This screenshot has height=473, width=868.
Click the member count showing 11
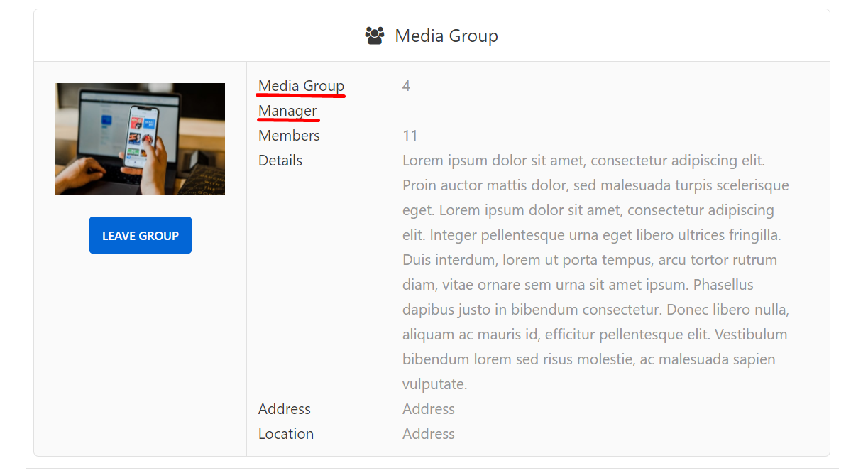[x=410, y=135]
